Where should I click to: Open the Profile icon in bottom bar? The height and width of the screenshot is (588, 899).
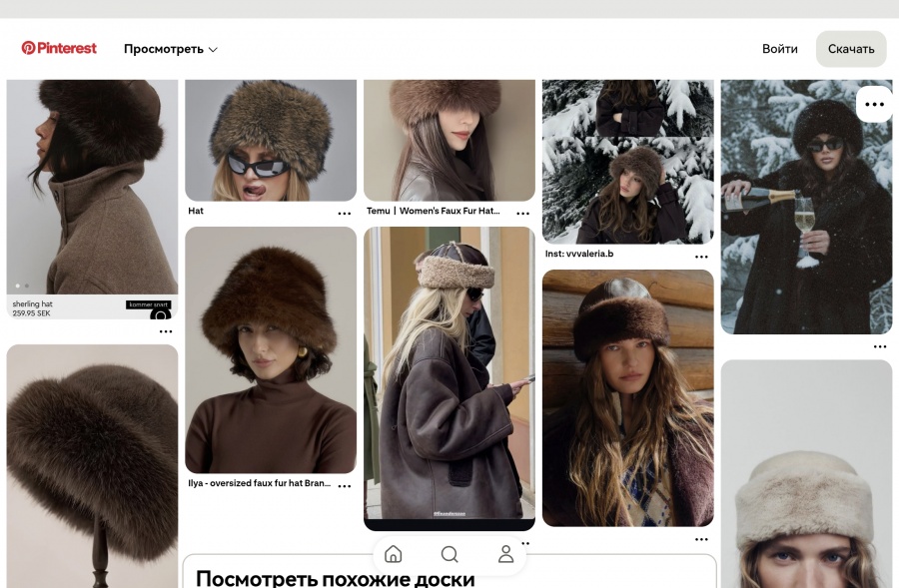click(x=506, y=554)
